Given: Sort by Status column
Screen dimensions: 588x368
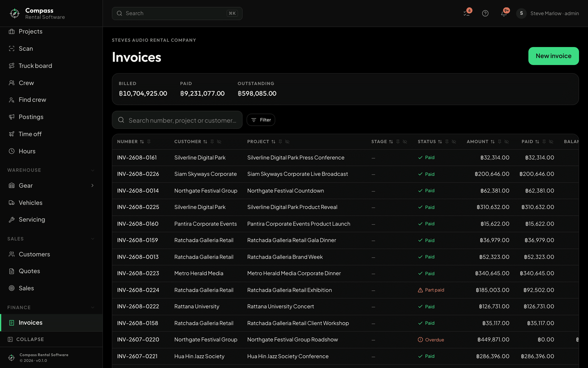Looking at the screenshot, I should coord(440,142).
